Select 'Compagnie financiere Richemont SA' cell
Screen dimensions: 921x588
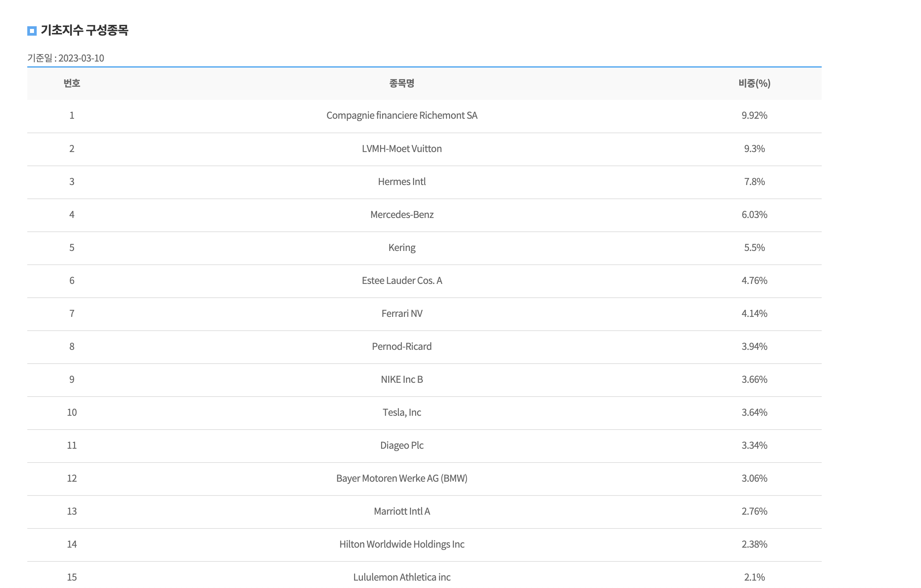pyautogui.click(x=402, y=115)
